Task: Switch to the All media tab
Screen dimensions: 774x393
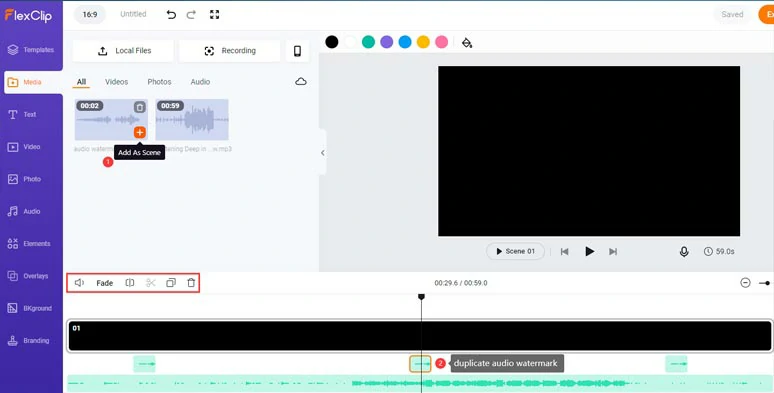Action: point(81,82)
